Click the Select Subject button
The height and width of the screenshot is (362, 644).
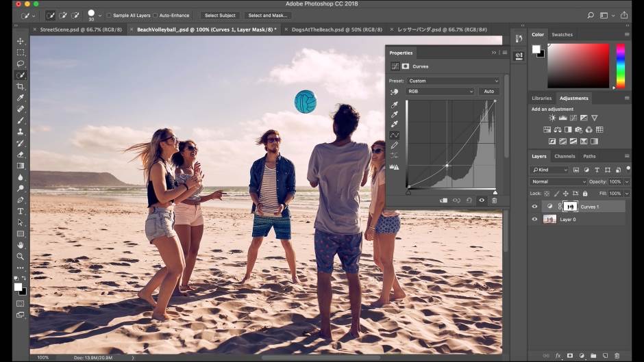[x=220, y=15]
